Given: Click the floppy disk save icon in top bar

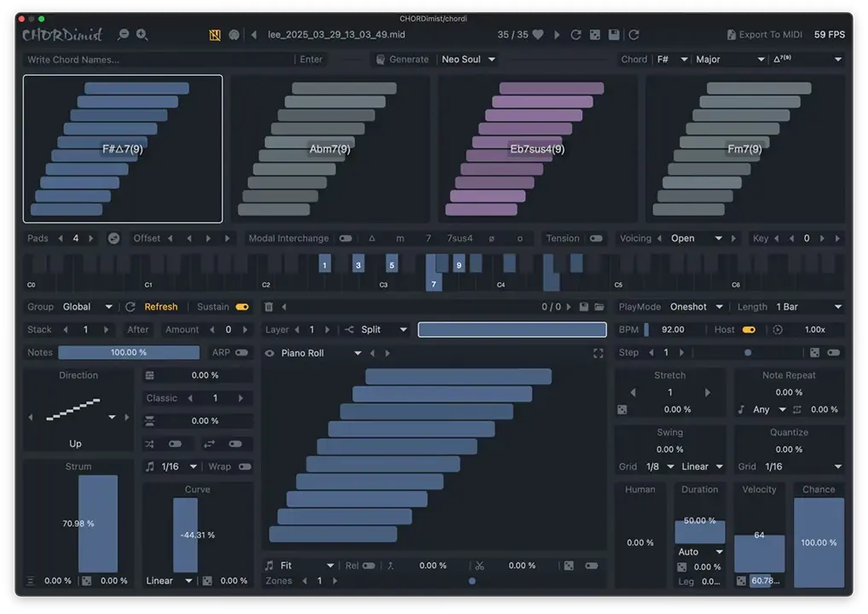Looking at the screenshot, I should click(x=614, y=35).
